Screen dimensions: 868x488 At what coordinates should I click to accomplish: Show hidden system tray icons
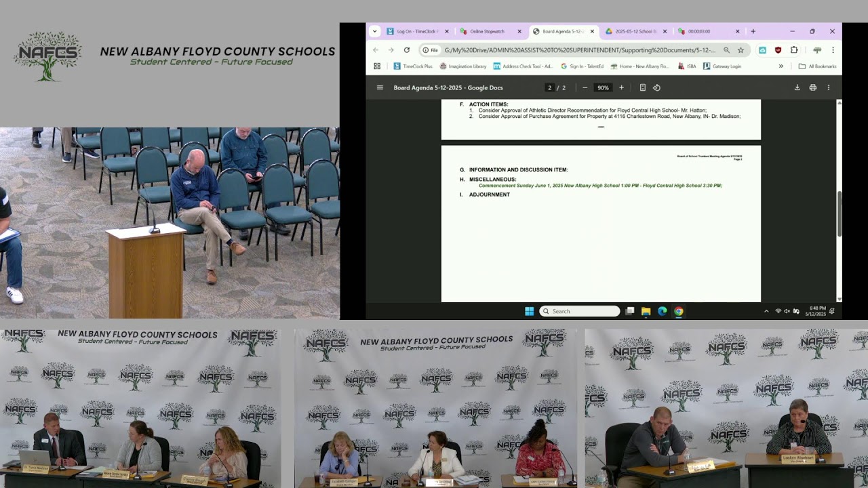[766, 311]
